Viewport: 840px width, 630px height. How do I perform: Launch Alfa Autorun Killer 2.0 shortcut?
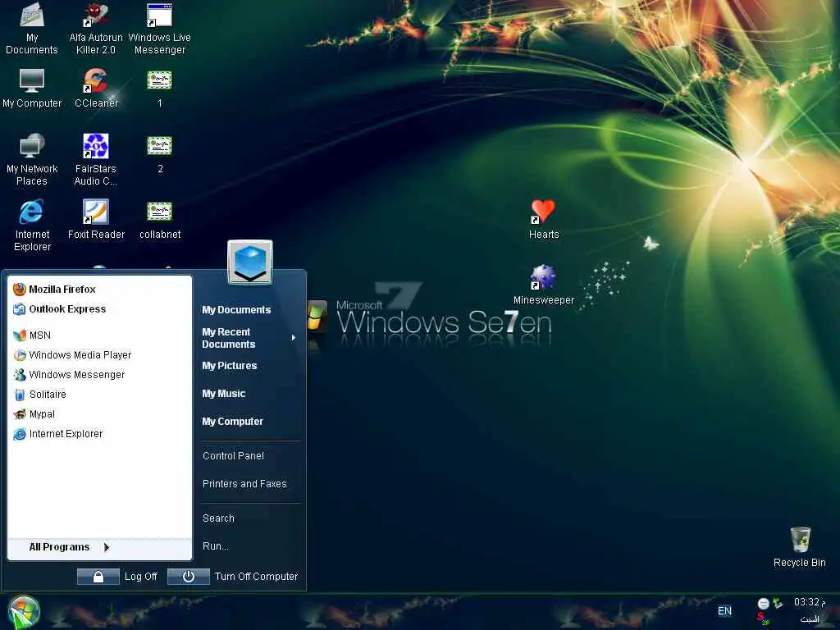96,28
